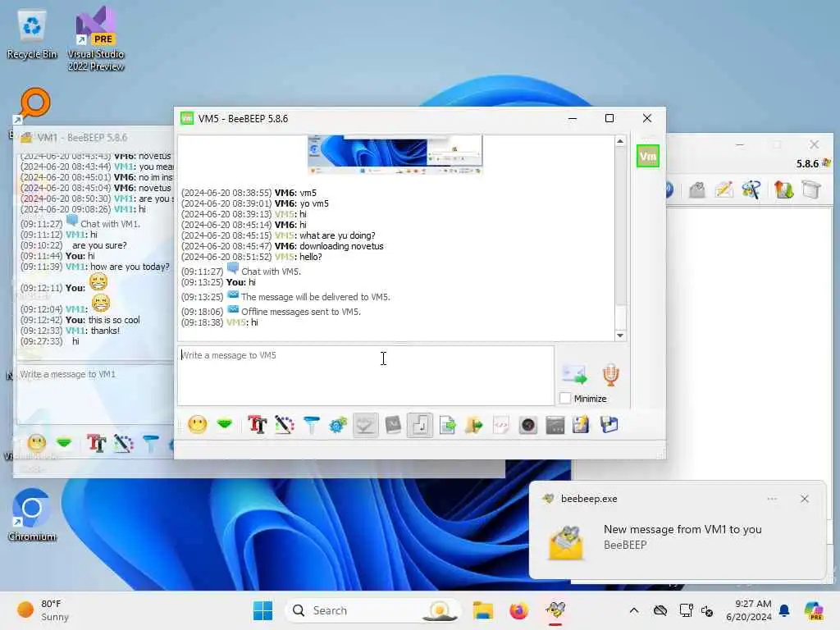Click "Offline messages sent to VM5." line

click(x=300, y=312)
